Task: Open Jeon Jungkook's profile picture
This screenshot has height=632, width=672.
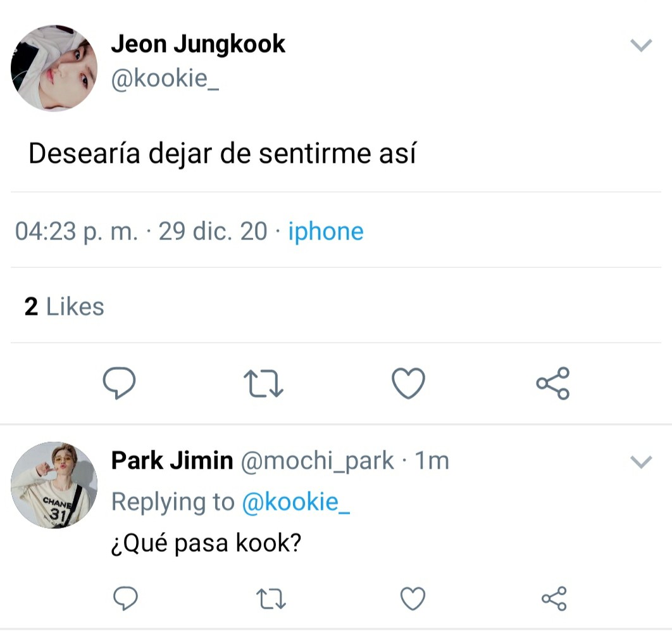Action: tap(54, 68)
